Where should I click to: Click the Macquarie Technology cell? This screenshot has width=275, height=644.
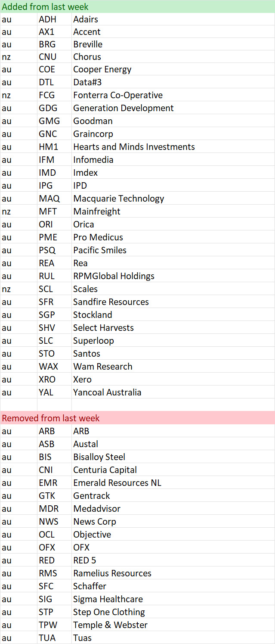pyautogui.click(x=173, y=199)
